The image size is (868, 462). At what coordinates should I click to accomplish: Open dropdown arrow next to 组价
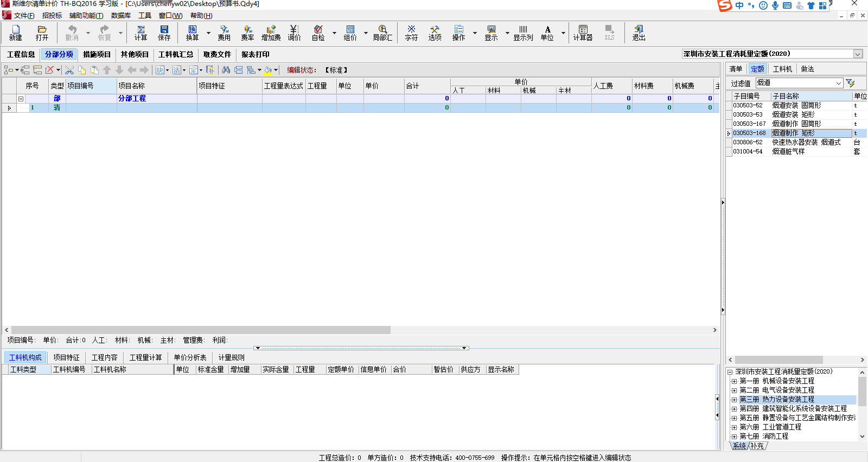click(366, 33)
